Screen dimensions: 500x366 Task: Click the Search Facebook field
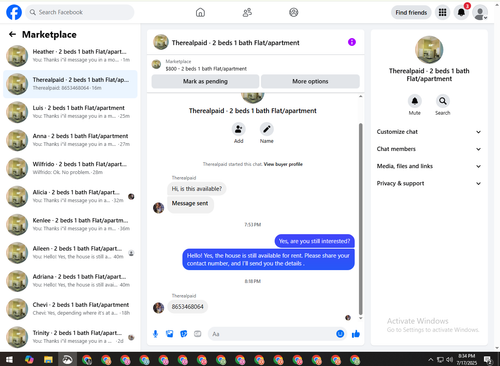(80, 12)
